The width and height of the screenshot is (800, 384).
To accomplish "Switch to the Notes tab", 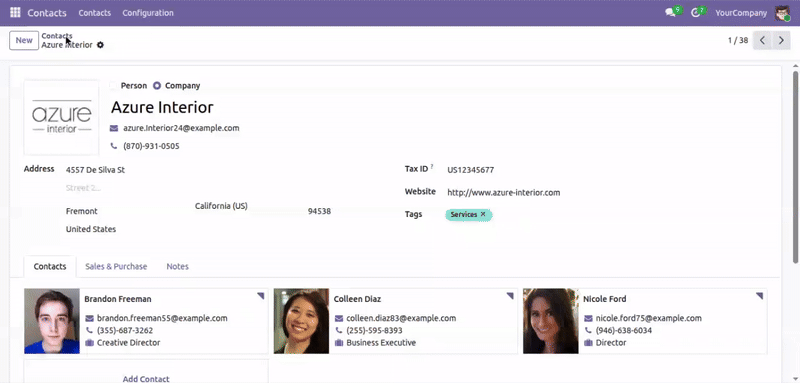I will tap(178, 267).
